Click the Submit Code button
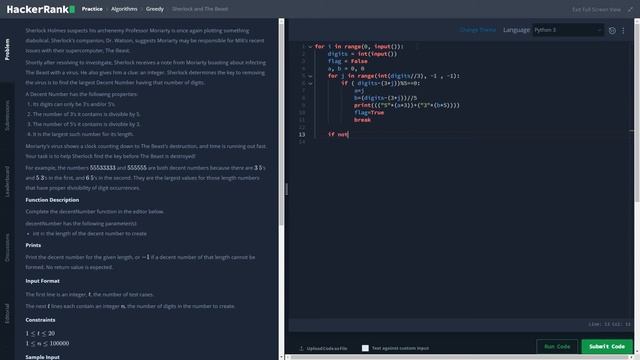The height and width of the screenshot is (360, 640). (607, 347)
